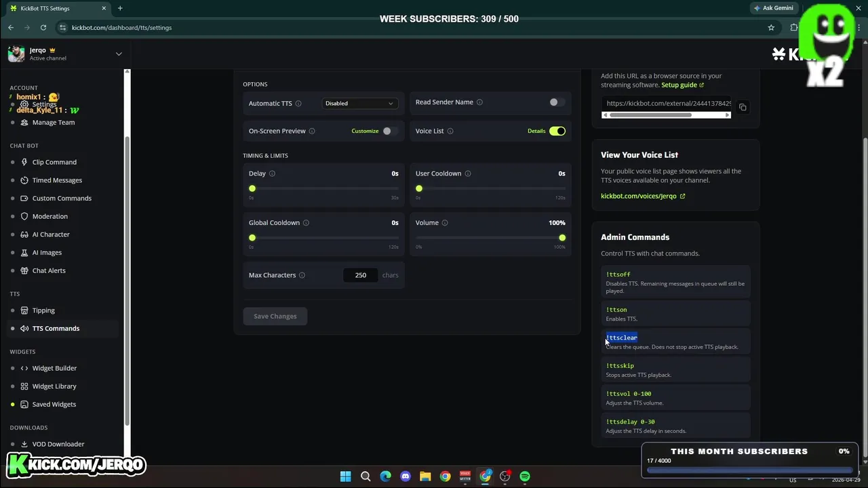Screen dimensions: 868x488
Task: Click the info icon beside Automatic TTS
Action: click(298, 104)
